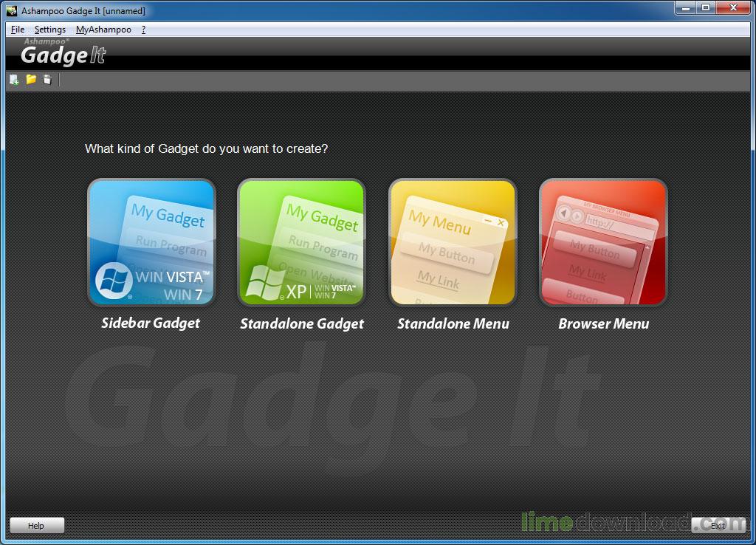Viewport: 756px width, 545px height.
Task: Open the MyAshampoo menu
Action: click(103, 30)
